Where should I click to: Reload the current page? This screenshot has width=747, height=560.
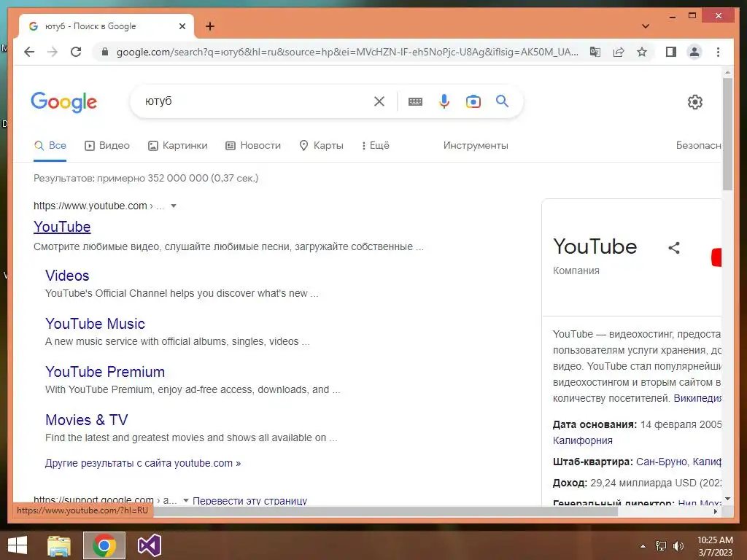(x=76, y=52)
